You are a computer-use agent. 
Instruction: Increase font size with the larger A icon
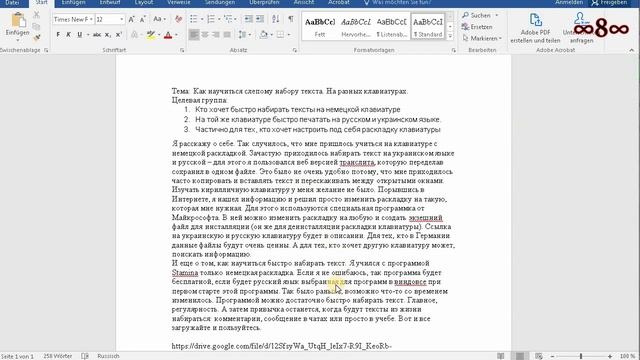(131, 19)
